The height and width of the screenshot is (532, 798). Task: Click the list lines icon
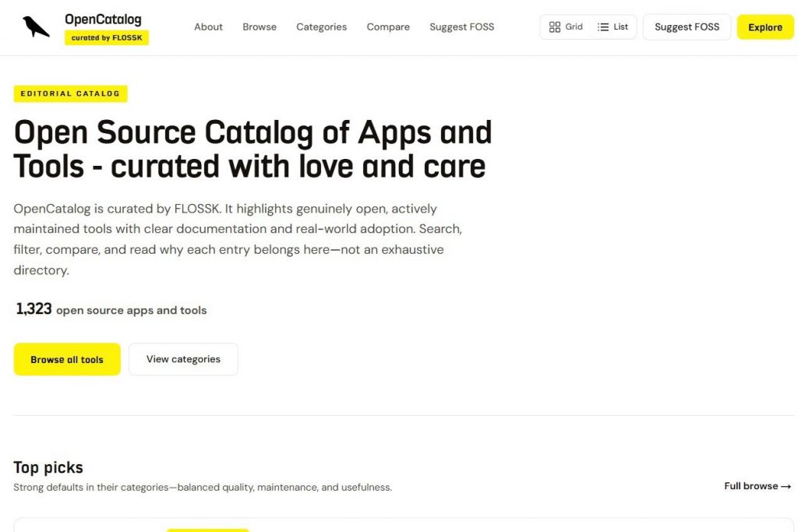coord(603,27)
